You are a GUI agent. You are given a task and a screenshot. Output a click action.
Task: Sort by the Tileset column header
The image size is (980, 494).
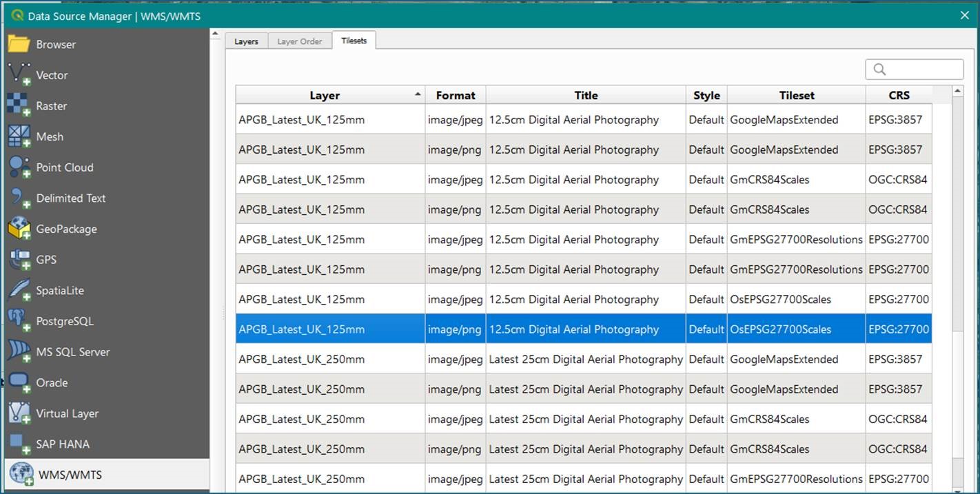(796, 96)
